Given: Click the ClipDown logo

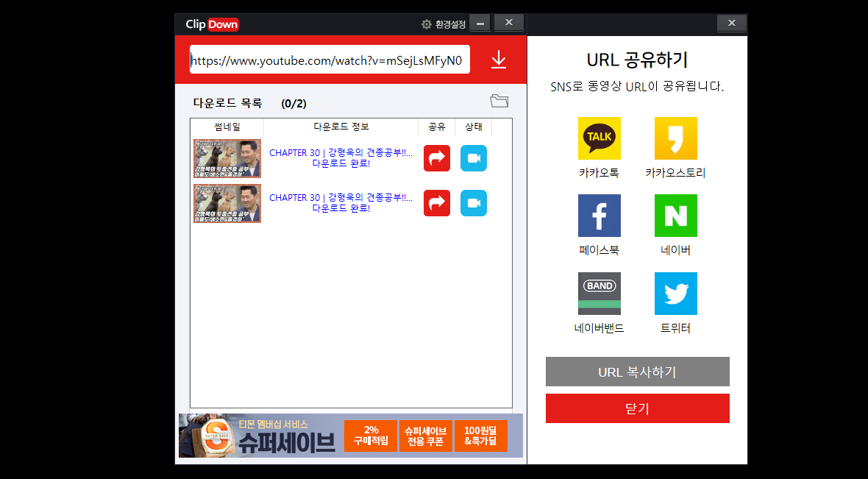Looking at the screenshot, I should tap(212, 24).
